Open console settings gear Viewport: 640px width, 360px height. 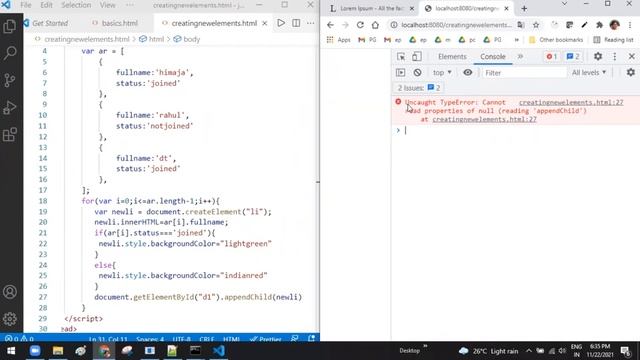[631, 73]
